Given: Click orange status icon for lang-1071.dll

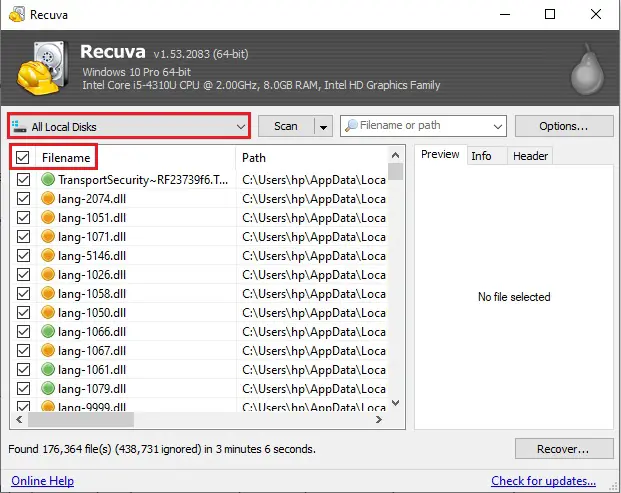Looking at the screenshot, I should 48,236.
